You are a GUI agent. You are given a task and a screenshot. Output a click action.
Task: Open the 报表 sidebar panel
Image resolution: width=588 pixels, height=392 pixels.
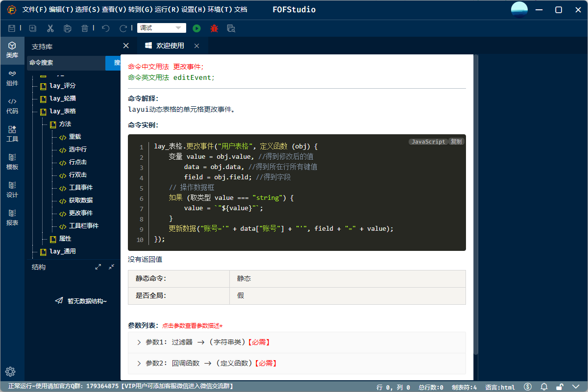12,218
